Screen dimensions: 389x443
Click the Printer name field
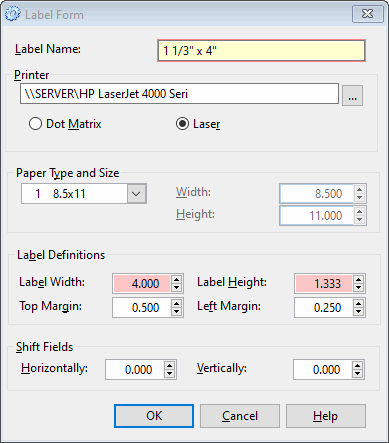(179, 94)
